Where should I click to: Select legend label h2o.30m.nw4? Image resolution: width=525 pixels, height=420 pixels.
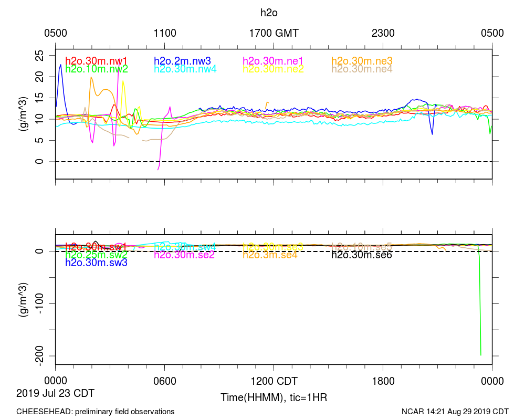tap(185, 69)
